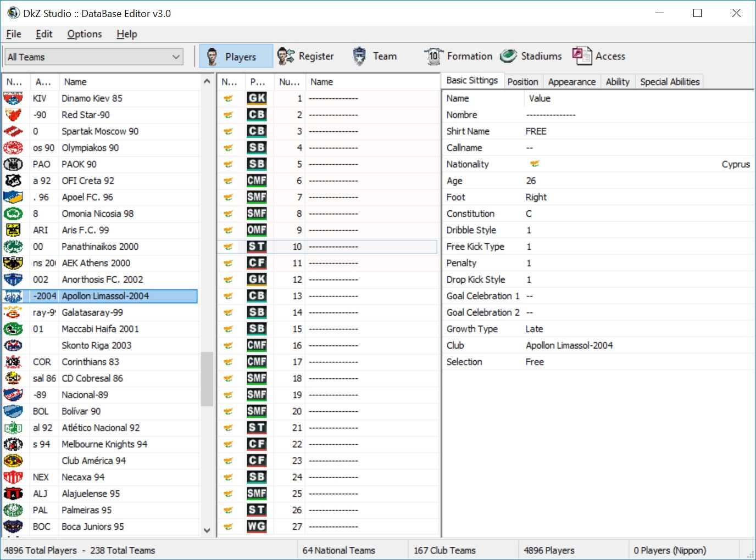Image resolution: width=756 pixels, height=560 pixels.
Task: Switch to the Position tab
Action: (522, 82)
